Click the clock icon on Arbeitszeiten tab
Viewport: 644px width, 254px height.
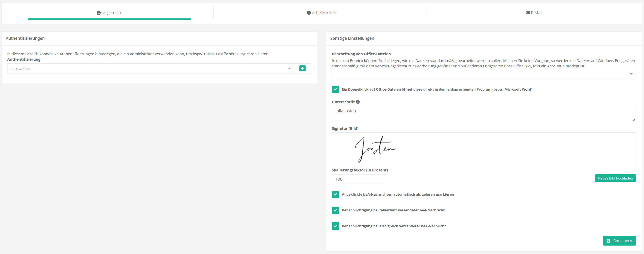[309, 13]
